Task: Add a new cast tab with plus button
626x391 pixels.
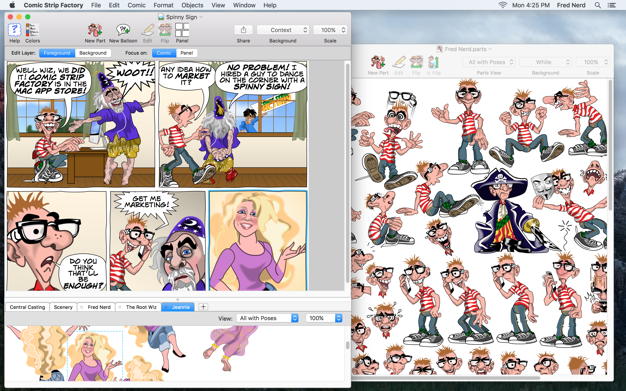Action: click(203, 307)
